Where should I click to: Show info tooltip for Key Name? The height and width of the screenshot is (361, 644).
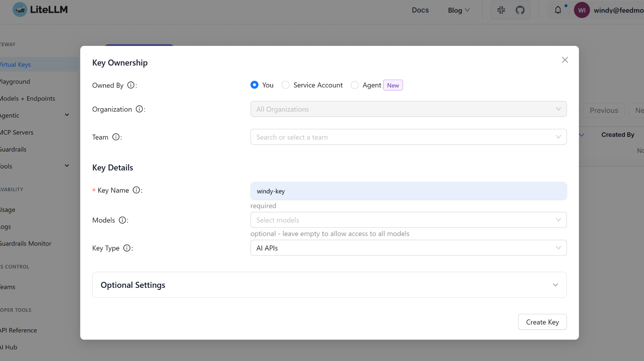coord(136,190)
